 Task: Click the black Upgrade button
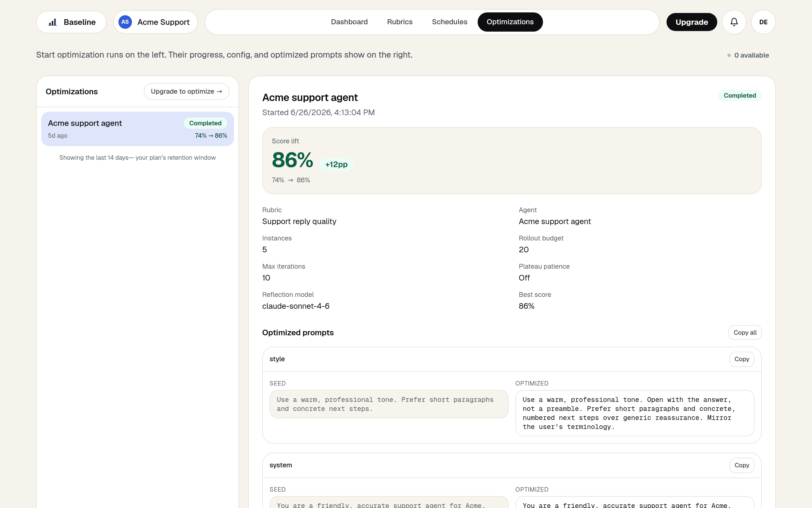pos(691,22)
